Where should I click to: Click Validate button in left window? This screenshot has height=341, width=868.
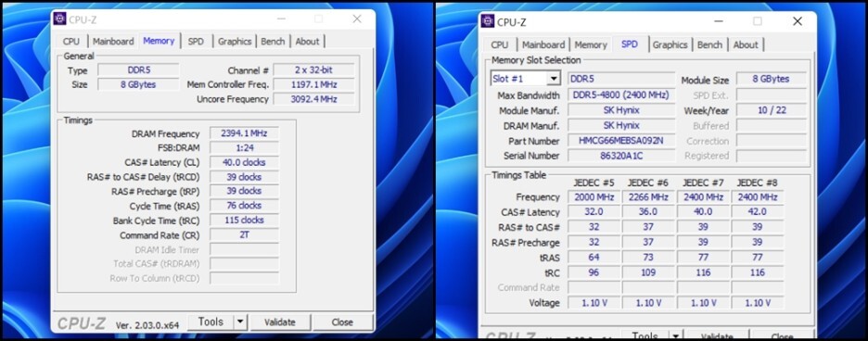coord(279,322)
